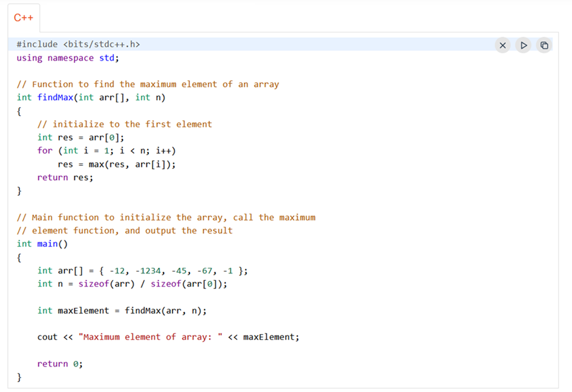Click the 'int n = sizeof(arr) / sizeof(arr[0]);' line
This screenshot has width=572, height=392.
click(x=132, y=284)
